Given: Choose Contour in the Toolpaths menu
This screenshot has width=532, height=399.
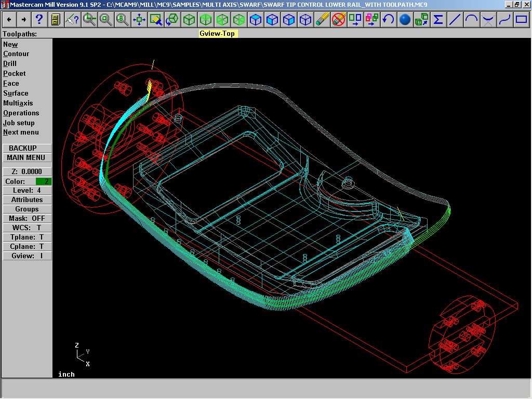Looking at the screenshot, I should (16, 54).
